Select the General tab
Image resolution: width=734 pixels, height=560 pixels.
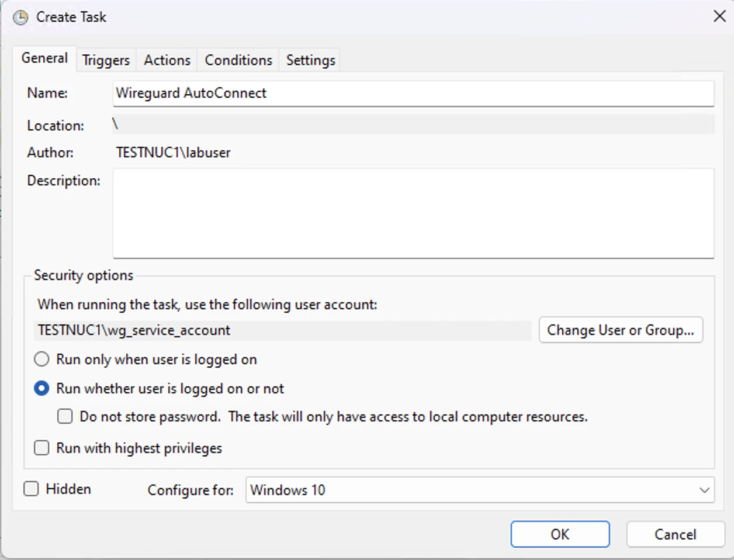(44, 58)
